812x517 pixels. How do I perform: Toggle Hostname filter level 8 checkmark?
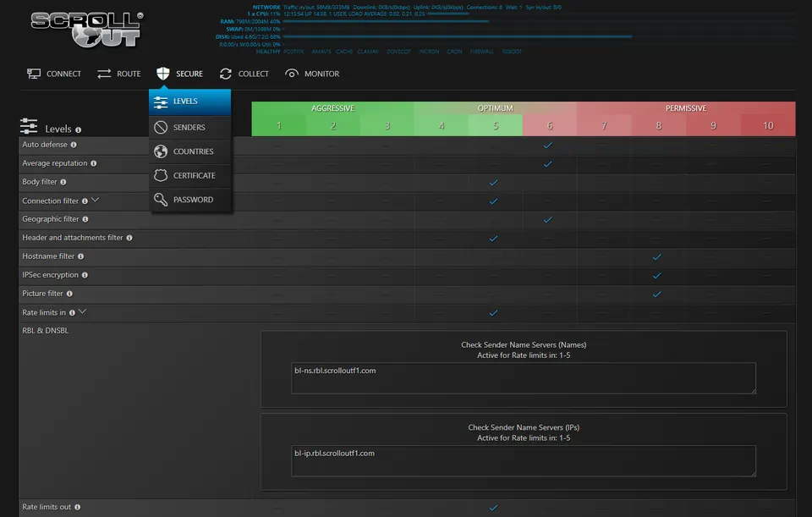pos(656,257)
